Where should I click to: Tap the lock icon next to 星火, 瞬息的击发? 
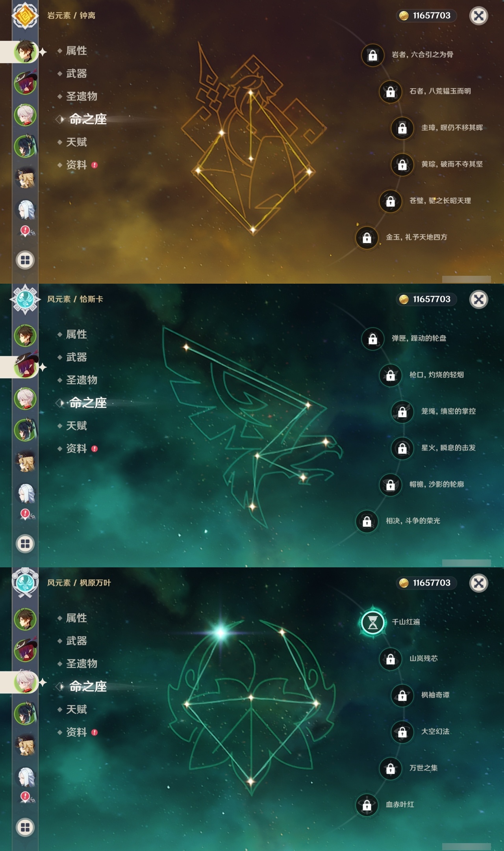click(x=402, y=448)
